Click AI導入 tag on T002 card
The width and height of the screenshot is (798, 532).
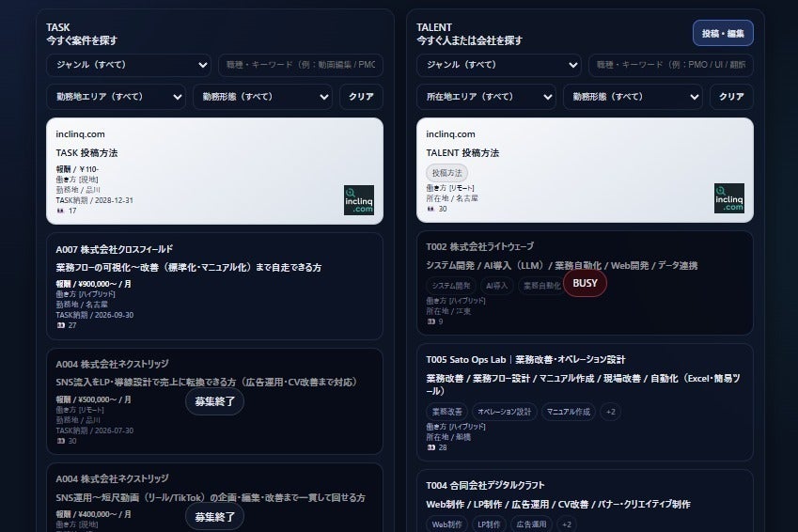click(x=496, y=286)
